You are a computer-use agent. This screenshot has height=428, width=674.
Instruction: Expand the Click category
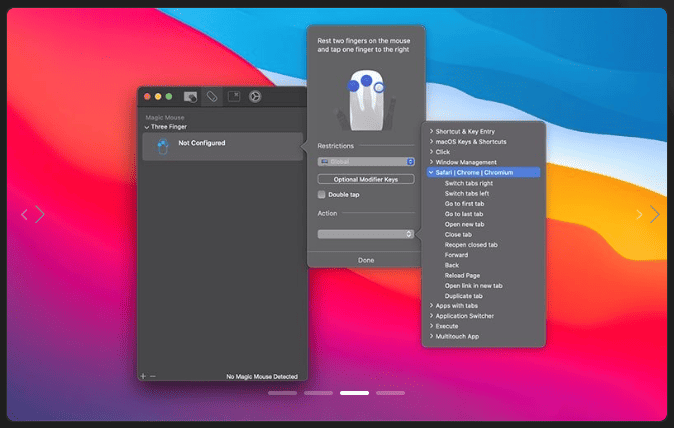click(x=431, y=152)
